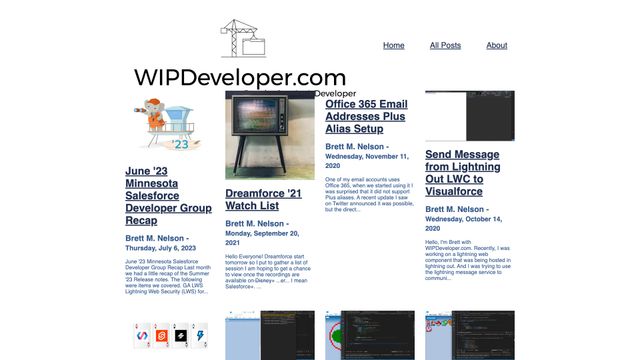Click excerpt starting 'June '23 Minnesota Salesforce'
This screenshot has height=360, width=640.
point(168,276)
